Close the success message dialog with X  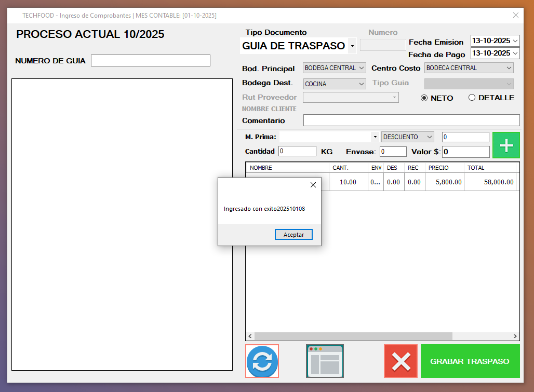pos(313,185)
